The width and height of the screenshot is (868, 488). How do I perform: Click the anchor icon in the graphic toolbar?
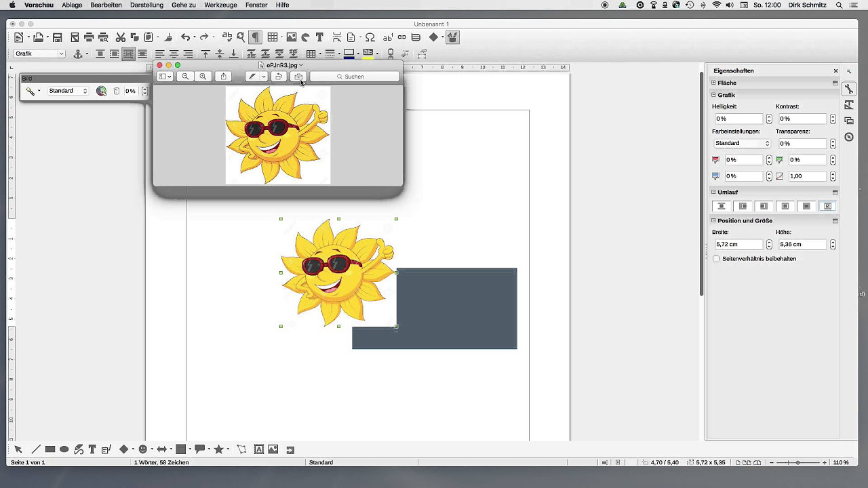coord(77,54)
